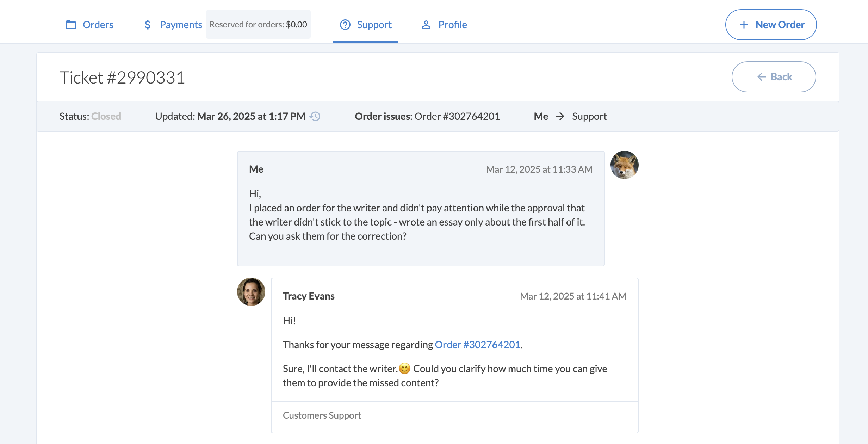Click the Orders folder icon
This screenshot has width=868, height=444.
click(71, 25)
